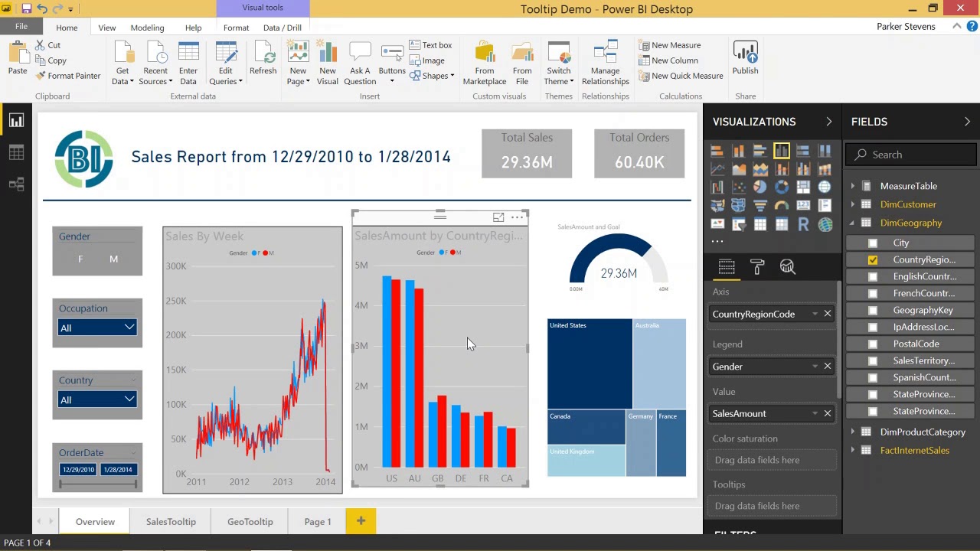Pick the R script visual icon

[x=803, y=224]
